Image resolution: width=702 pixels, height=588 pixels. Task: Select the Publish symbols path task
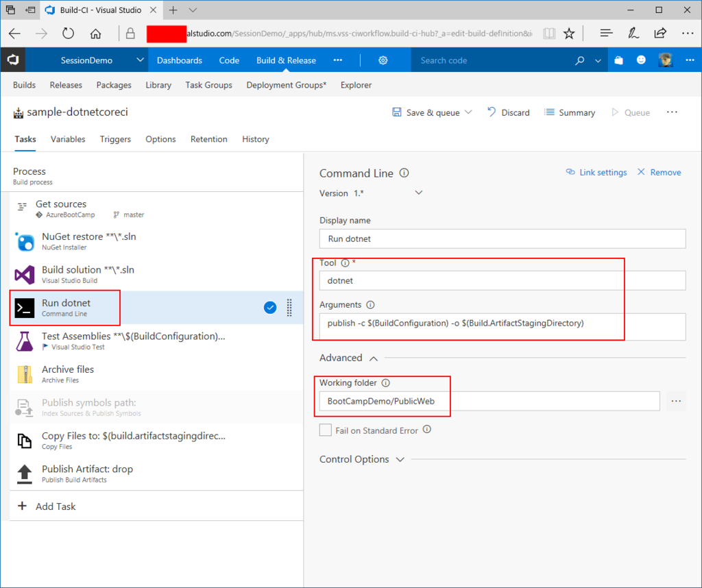156,407
